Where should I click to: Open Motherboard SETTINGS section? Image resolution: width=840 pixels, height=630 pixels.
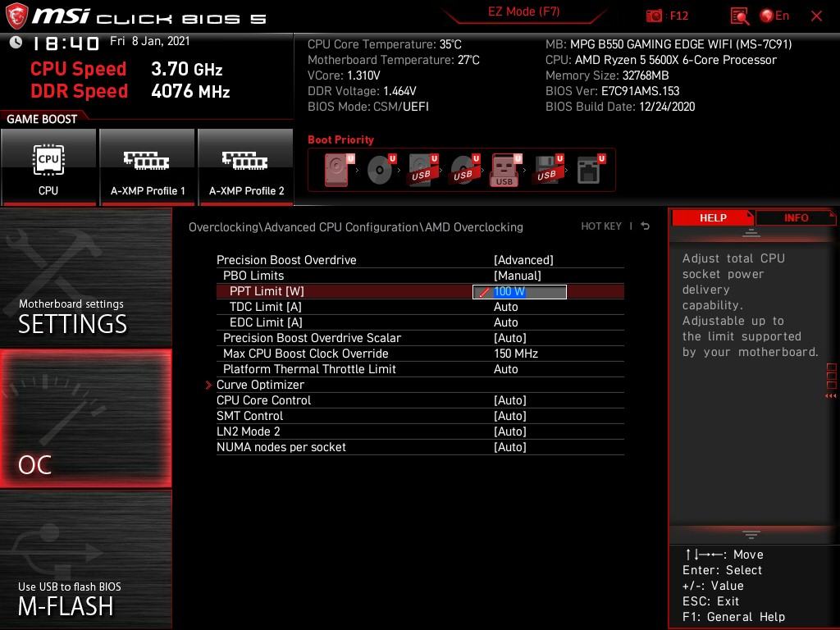pos(85,278)
